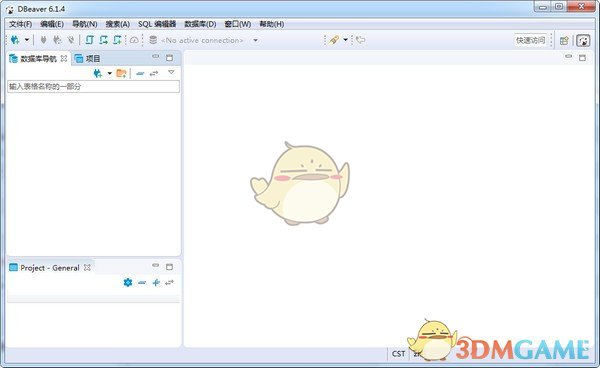Viewport: 600px width, 368px height.
Task: Click the database cylinder icon beside connection selector
Action: coord(153,40)
